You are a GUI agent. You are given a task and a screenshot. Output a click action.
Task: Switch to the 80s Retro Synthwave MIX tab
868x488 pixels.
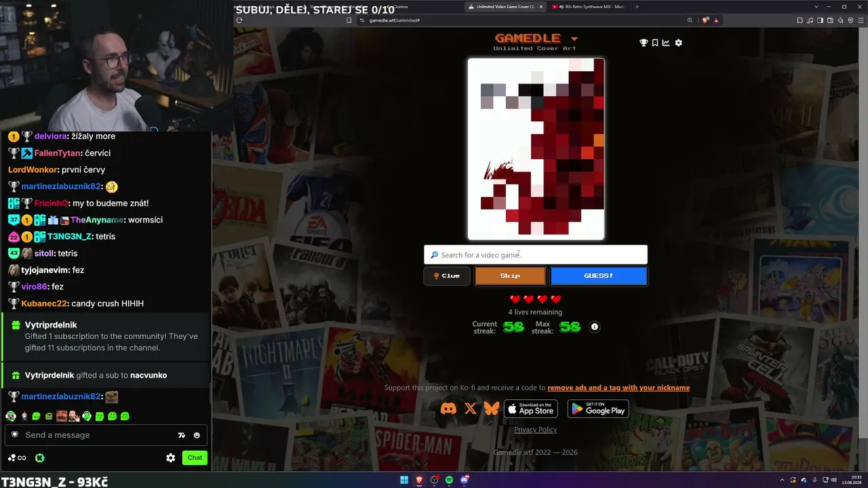[587, 7]
